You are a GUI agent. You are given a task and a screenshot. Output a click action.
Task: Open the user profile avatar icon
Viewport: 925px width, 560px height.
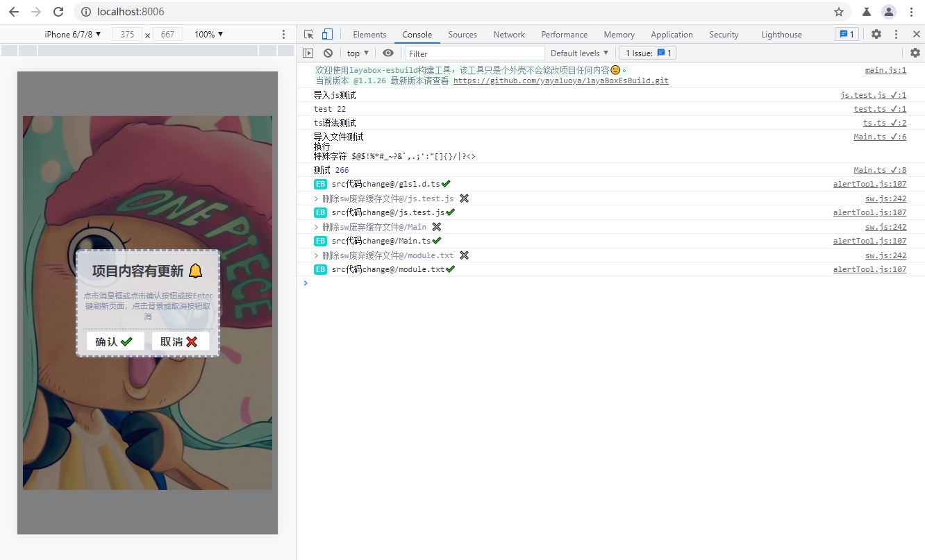click(889, 12)
